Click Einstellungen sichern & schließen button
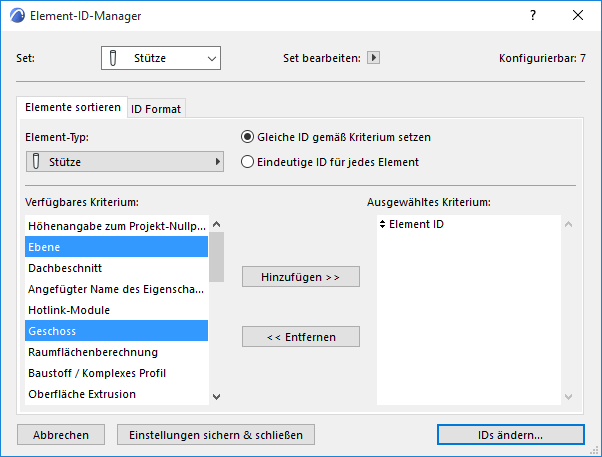The height and width of the screenshot is (457, 602). pyautogui.click(x=216, y=435)
